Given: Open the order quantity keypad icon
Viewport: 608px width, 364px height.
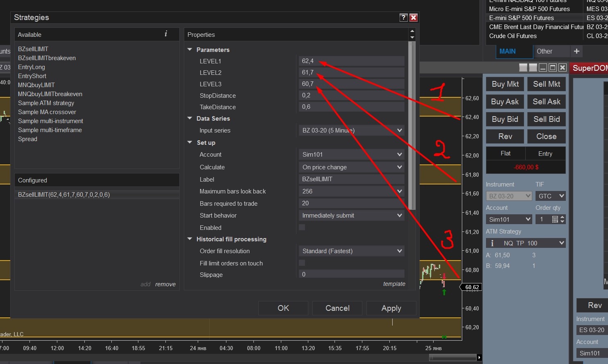Looking at the screenshot, I should click(555, 220).
